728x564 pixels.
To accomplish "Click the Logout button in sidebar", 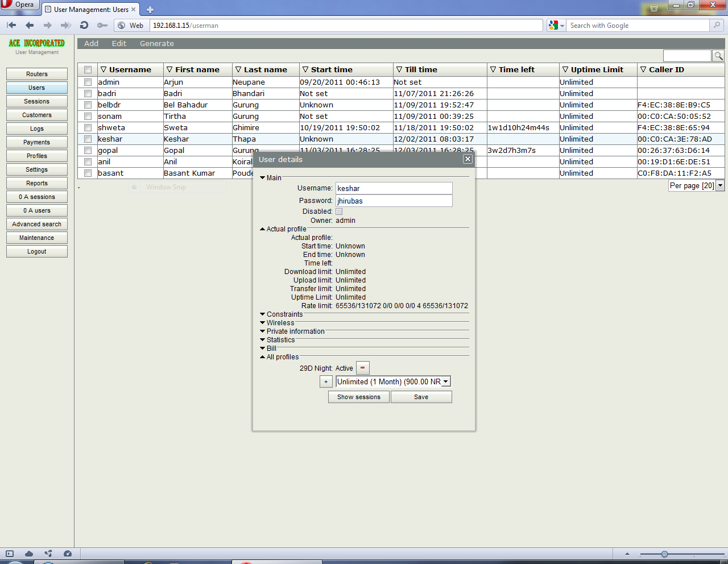I will [x=37, y=251].
